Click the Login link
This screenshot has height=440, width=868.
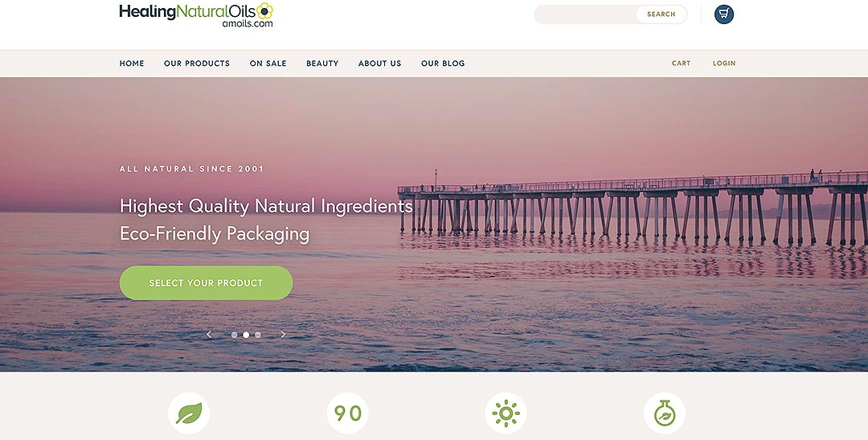[724, 64]
